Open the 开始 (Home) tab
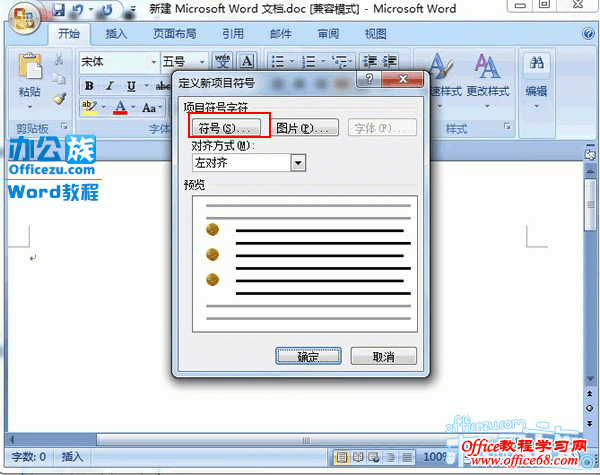The height and width of the screenshot is (475, 600). (69, 34)
